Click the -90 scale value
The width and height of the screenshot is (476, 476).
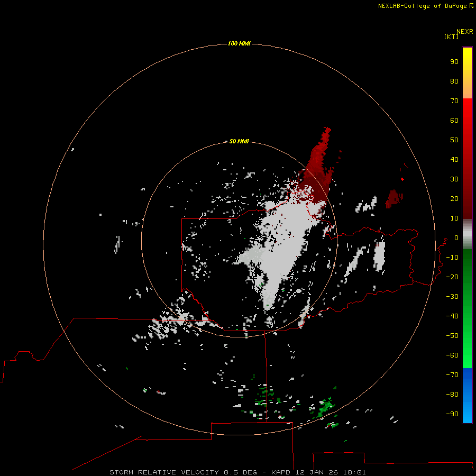coord(452,414)
